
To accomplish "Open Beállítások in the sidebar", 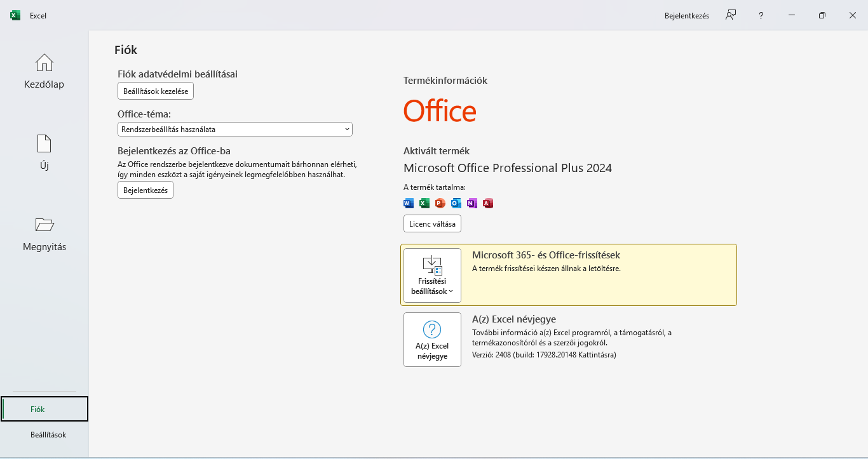I will 48,435.
